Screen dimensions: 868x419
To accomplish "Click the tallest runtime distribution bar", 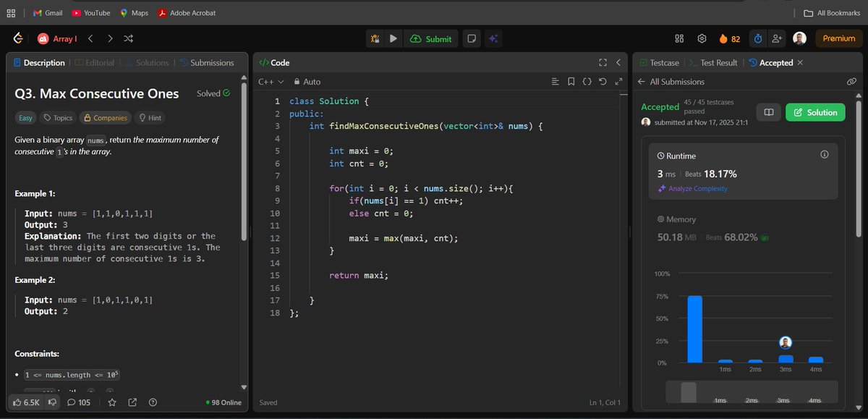I will point(694,329).
